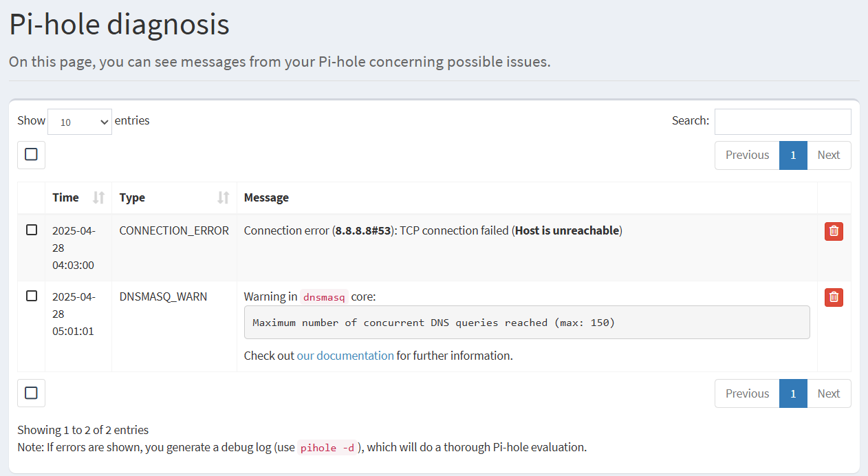The image size is (868, 476).
Task: Toggle the bottom select-all checkbox
Action: [31, 393]
